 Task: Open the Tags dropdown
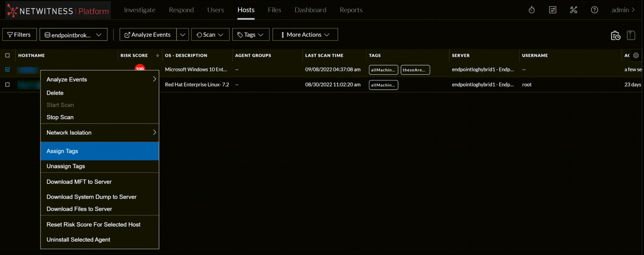[x=251, y=35]
